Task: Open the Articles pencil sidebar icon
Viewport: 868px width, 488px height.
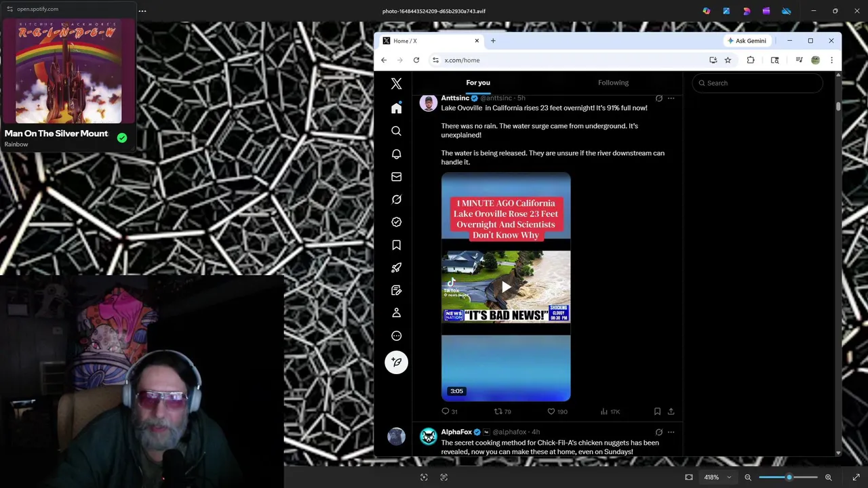Action: (396, 290)
